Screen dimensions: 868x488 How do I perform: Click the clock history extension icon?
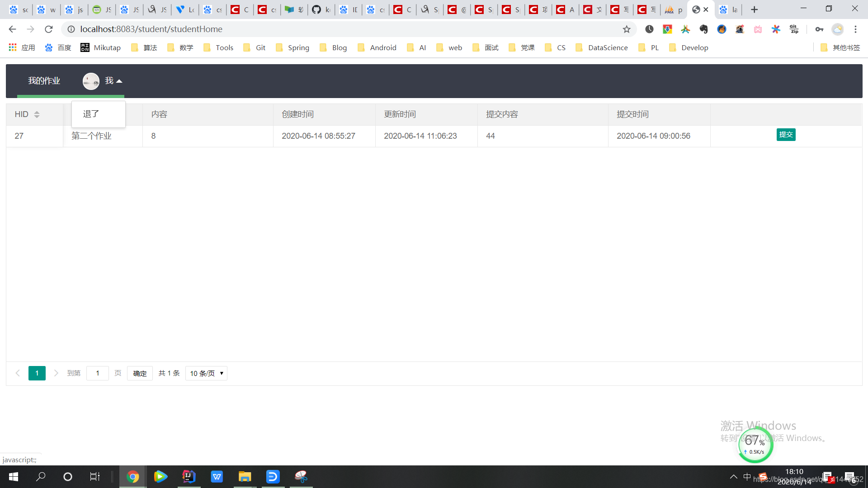pos(650,29)
